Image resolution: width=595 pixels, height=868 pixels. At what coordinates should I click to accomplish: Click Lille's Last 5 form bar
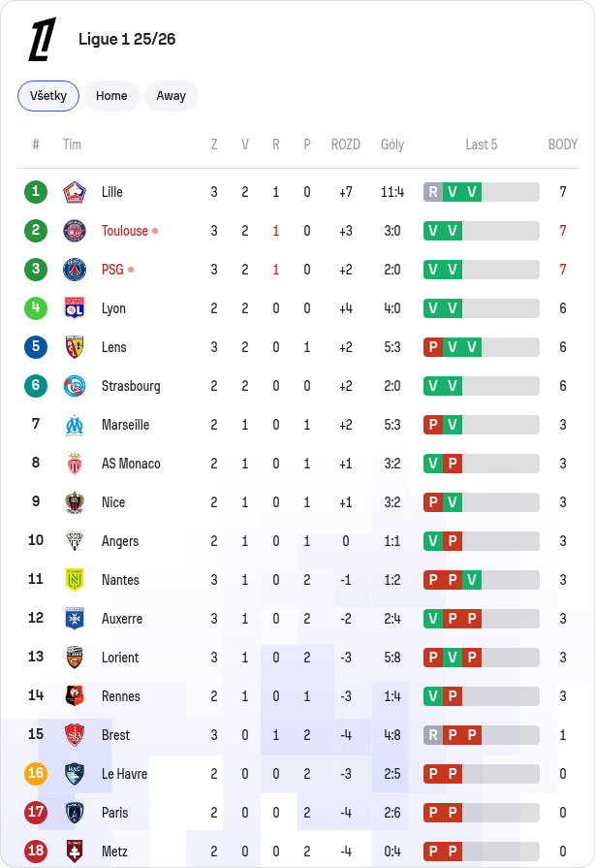481,192
